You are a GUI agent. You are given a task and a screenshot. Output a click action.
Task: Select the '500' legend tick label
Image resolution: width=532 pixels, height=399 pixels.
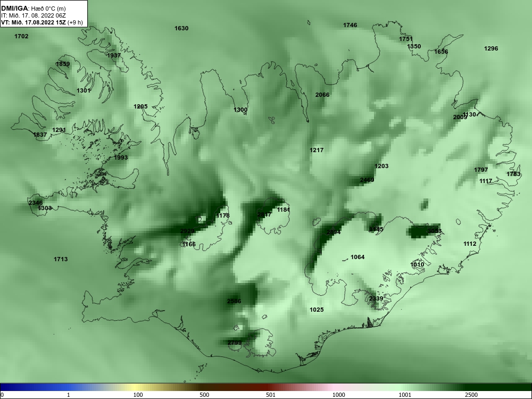pos(204,395)
